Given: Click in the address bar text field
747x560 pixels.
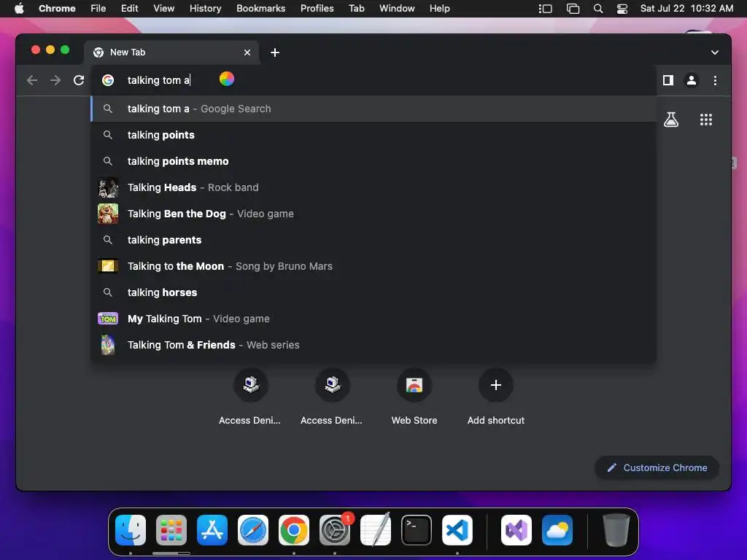Looking at the screenshot, I should click(373, 80).
